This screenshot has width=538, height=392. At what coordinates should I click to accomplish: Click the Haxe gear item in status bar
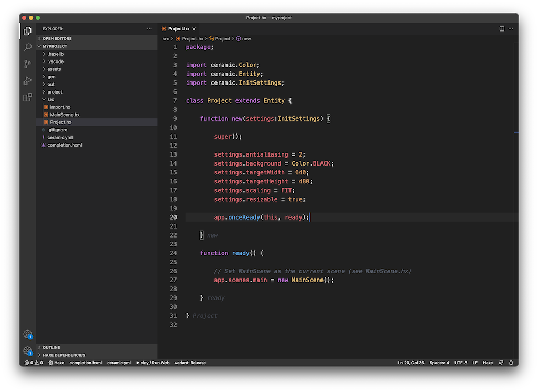tap(56, 363)
